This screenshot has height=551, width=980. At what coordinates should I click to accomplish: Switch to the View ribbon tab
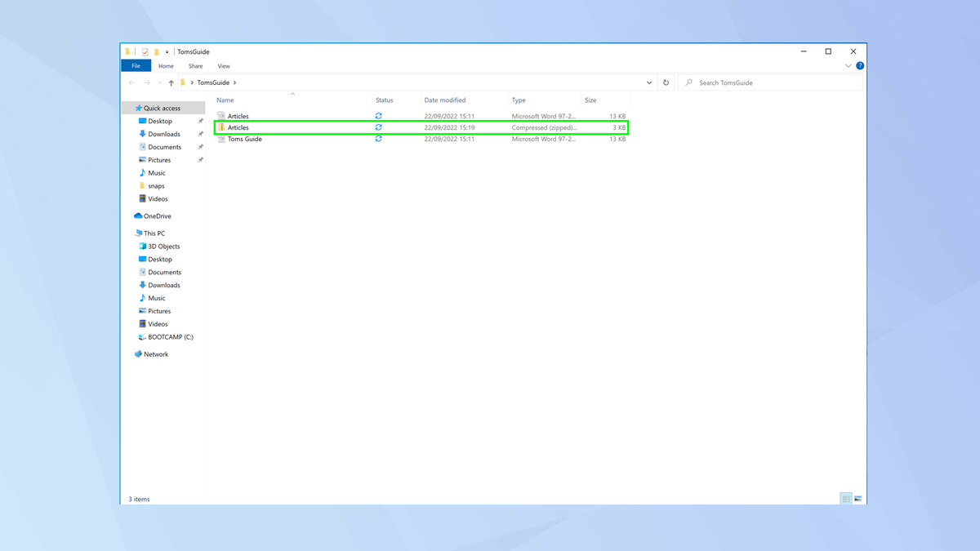click(224, 66)
